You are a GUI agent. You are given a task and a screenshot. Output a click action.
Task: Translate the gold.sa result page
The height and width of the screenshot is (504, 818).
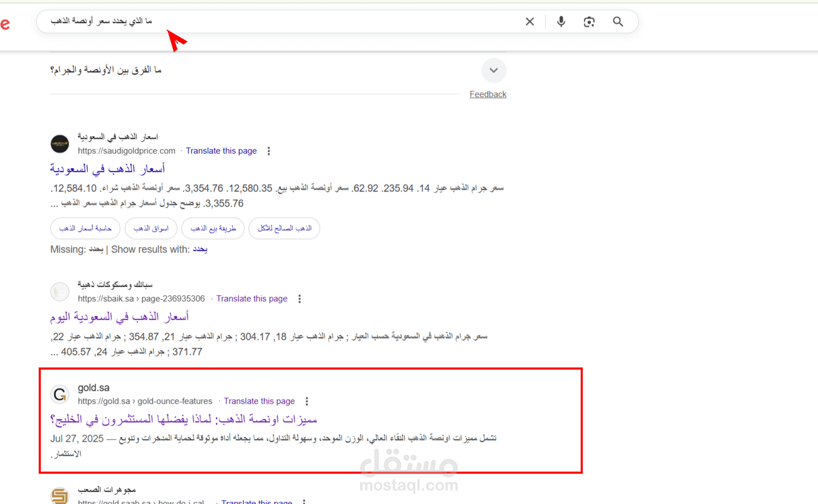pyautogui.click(x=259, y=401)
